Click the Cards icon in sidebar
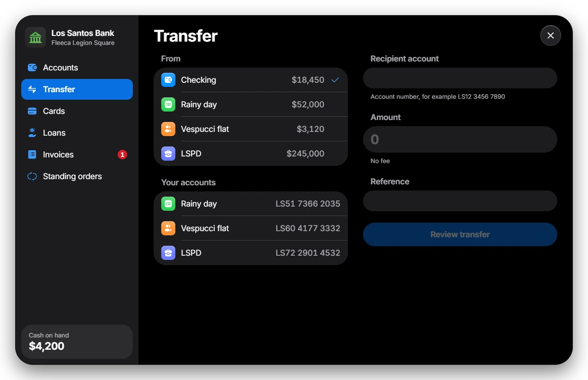Screen dimensions: 588x380 pos(32,111)
